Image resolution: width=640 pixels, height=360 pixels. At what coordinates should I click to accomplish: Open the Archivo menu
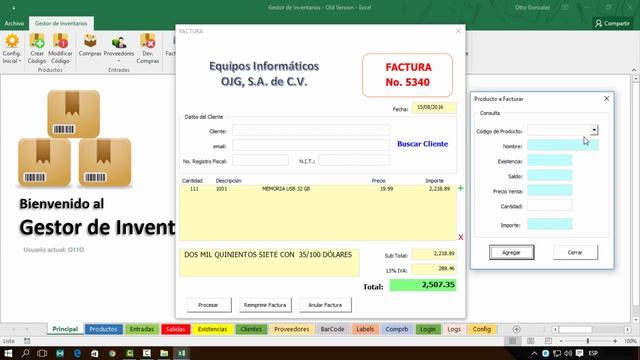coord(14,23)
